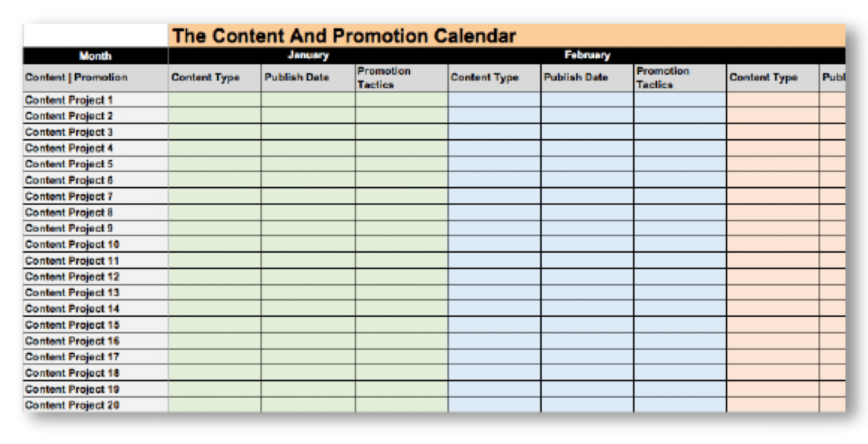
Task: Click the February month header
Action: click(587, 55)
